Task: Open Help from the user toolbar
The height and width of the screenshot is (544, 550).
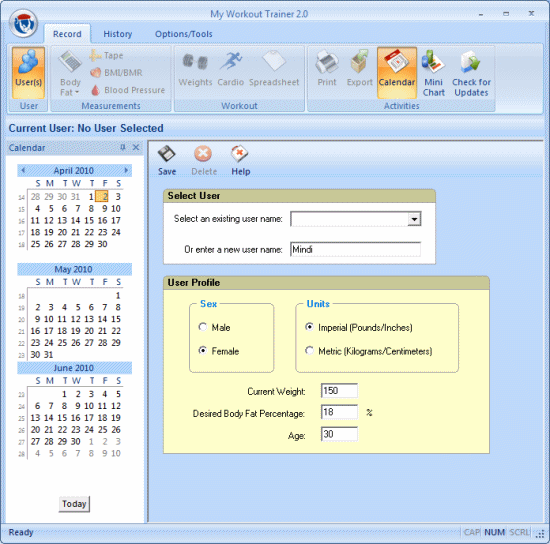Action: [x=240, y=161]
